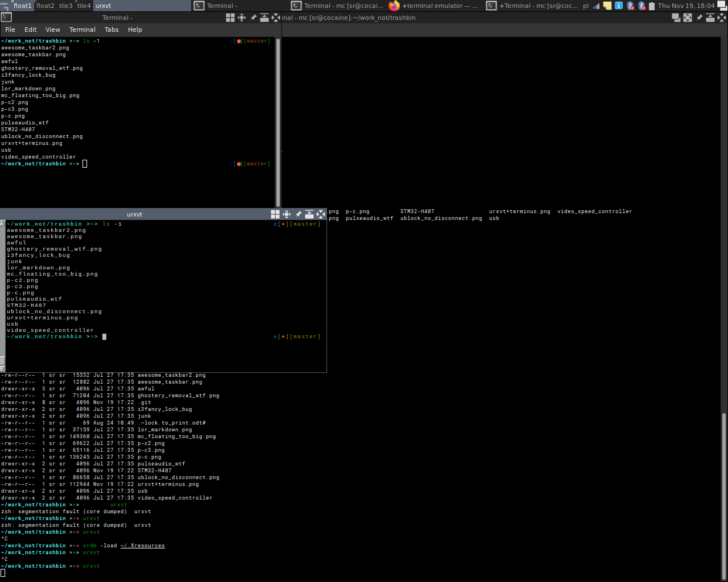728x582 pixels.
Task: Pin sticky icon in Terminal window titlebar
Action: click(253, 18)
